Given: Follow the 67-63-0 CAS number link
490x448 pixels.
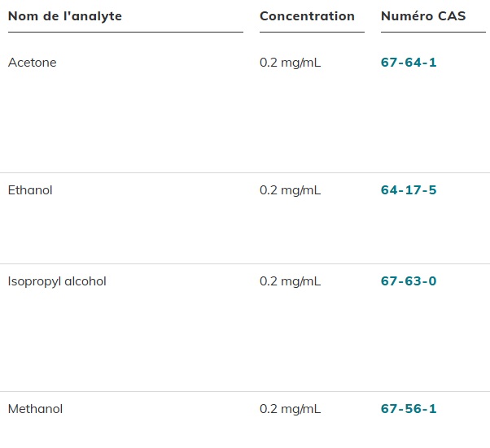Looking at the screenshot, I should coord(409,281).
